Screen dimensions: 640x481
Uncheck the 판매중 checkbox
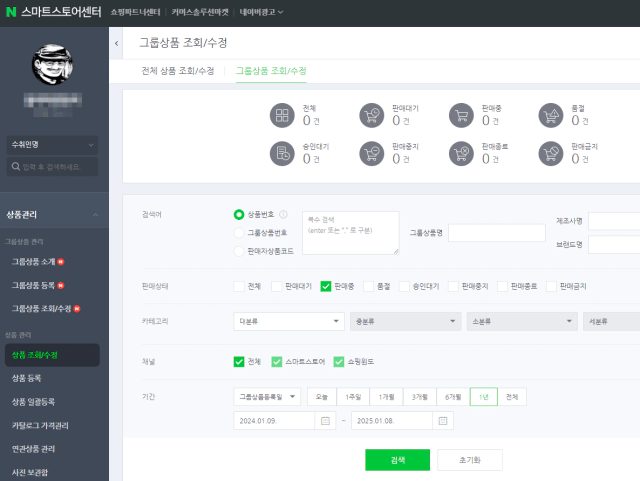coord(326,286)
